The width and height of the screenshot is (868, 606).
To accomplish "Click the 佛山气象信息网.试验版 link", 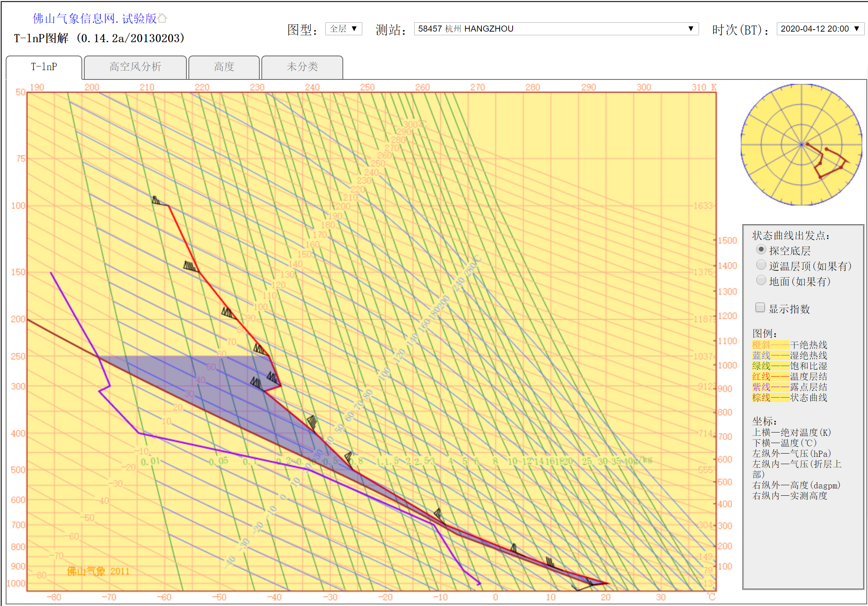I will point(94,18).
